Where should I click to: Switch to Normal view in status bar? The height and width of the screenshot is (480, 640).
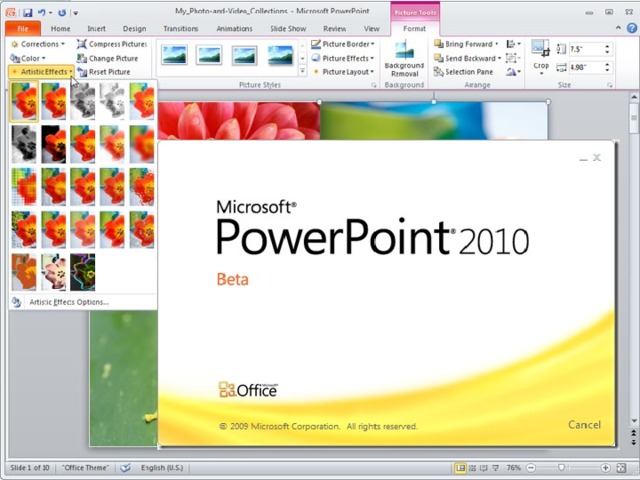tap(460, 468)
